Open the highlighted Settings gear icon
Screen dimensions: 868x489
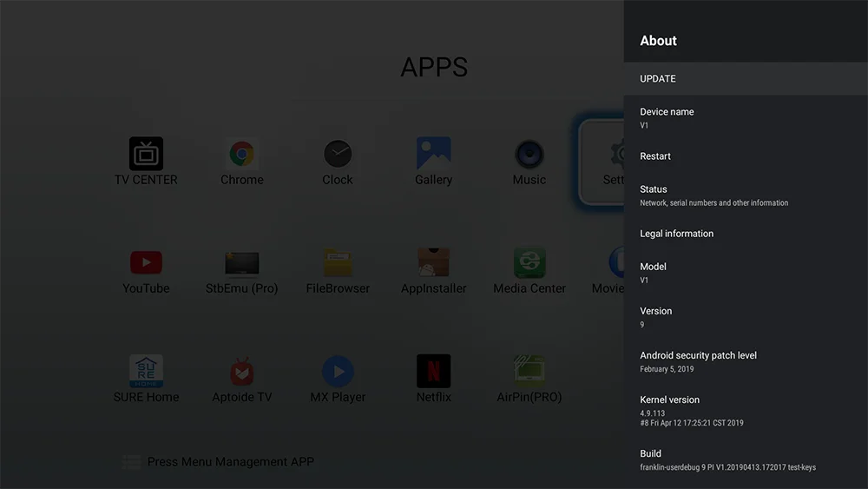pos(616,154)
